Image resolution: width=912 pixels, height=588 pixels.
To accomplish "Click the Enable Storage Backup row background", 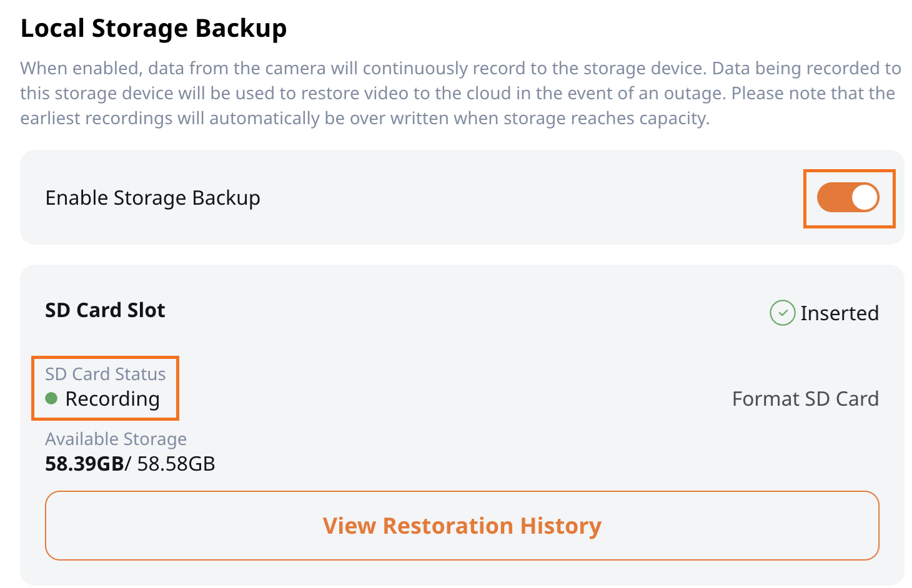I will (x=462, y=197).
